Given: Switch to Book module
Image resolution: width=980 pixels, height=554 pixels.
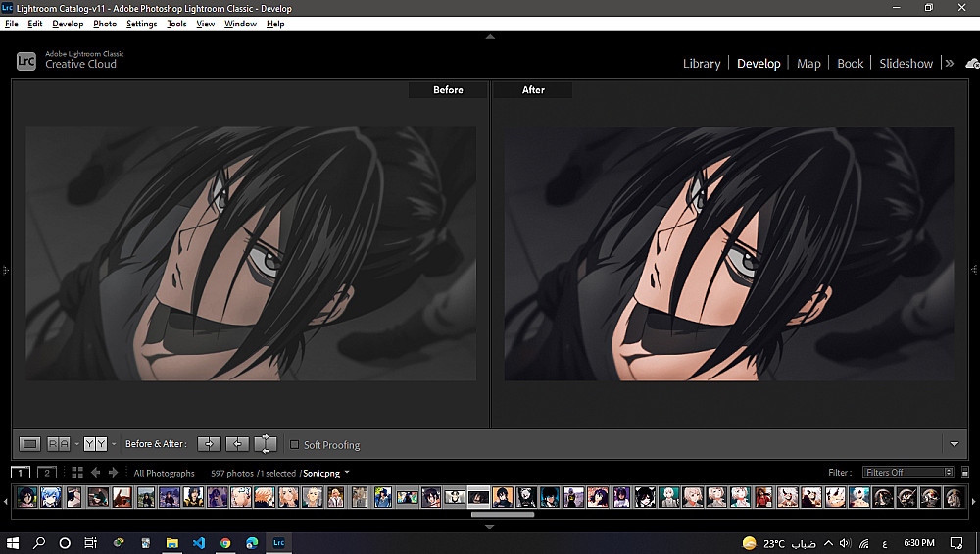Looking at the screenshot, I should 850,63.
